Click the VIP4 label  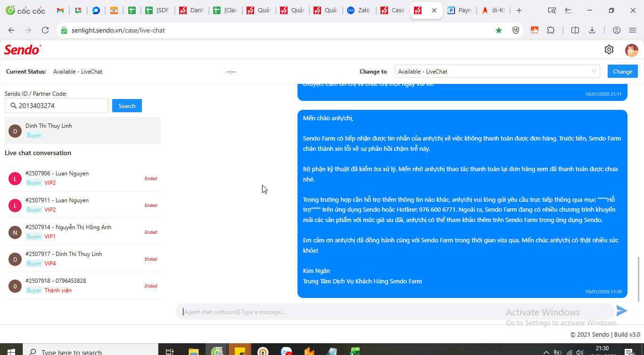50,263
